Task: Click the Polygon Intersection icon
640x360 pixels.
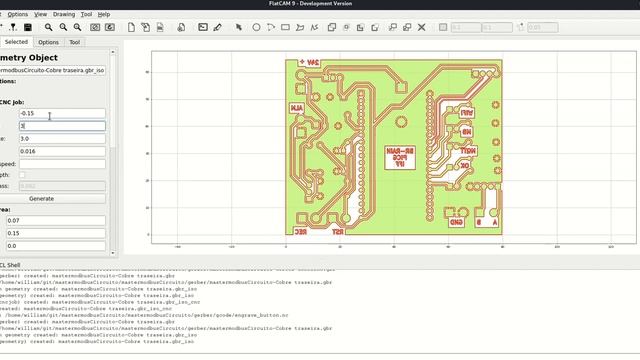Action: coord(346,27)
